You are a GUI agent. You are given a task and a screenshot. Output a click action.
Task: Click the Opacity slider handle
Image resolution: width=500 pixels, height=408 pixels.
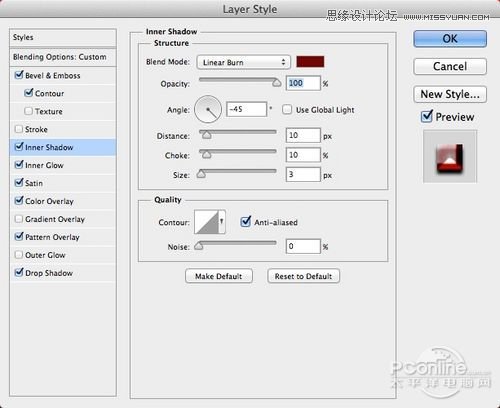(277, 82)
